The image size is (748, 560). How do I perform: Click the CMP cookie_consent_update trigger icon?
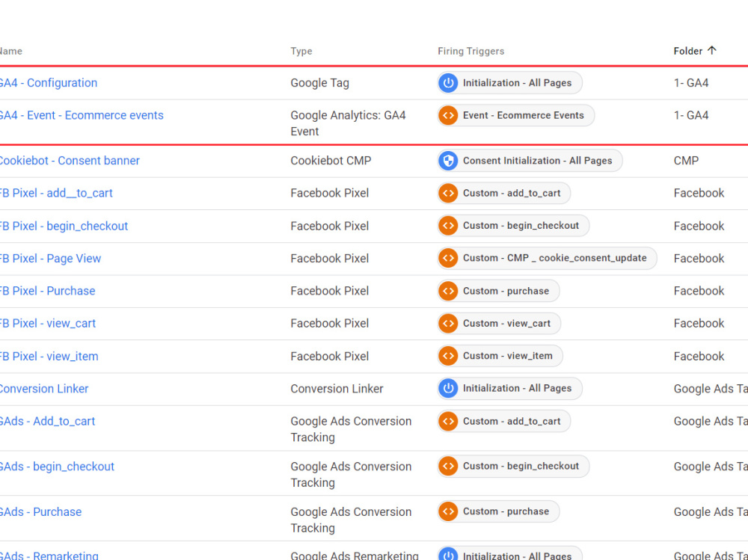[448, 258]
